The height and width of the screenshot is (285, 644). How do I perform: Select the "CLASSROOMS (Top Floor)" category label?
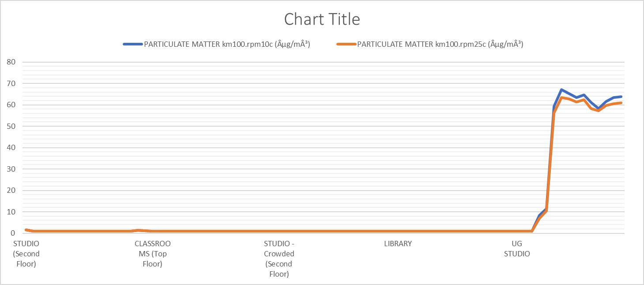click(x=152, y=254)
